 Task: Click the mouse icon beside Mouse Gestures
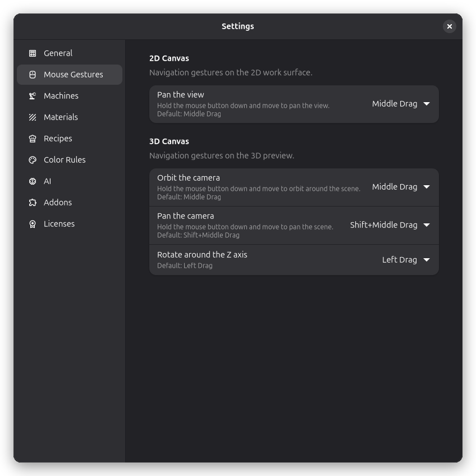tap(33, 75)
